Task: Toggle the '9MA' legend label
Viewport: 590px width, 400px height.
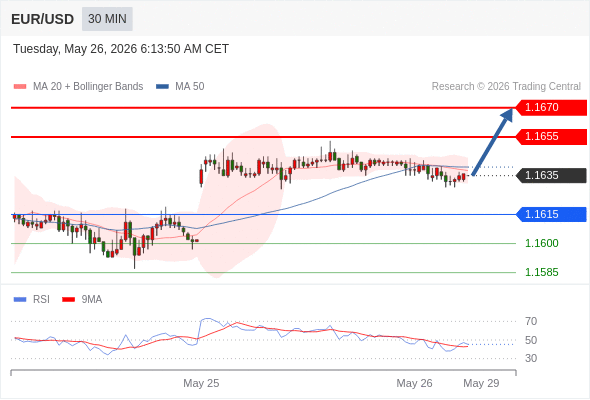Action: pyautogui.click(x=92, y=300)
